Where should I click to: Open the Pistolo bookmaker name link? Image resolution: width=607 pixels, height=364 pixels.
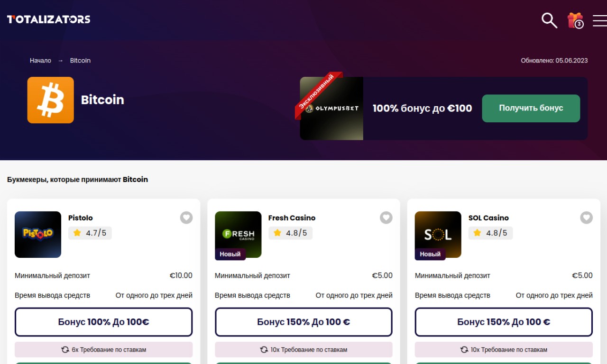coord(81,218)
